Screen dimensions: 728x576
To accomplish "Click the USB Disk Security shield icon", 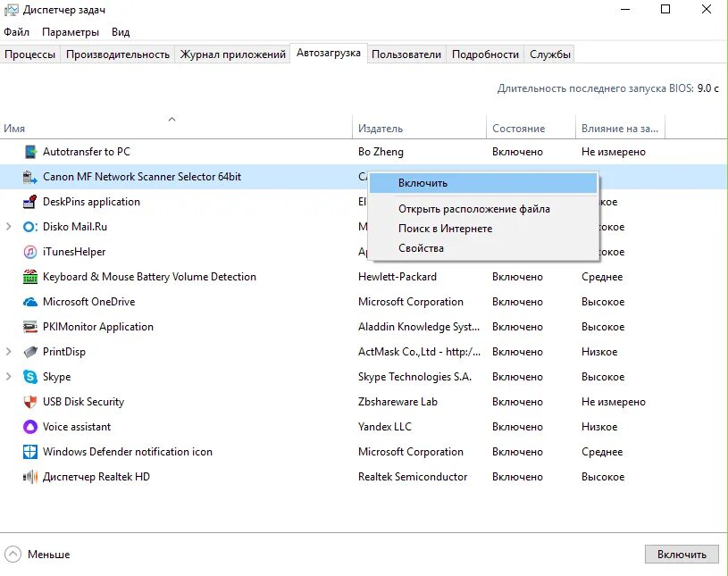I will coord(30,402).
